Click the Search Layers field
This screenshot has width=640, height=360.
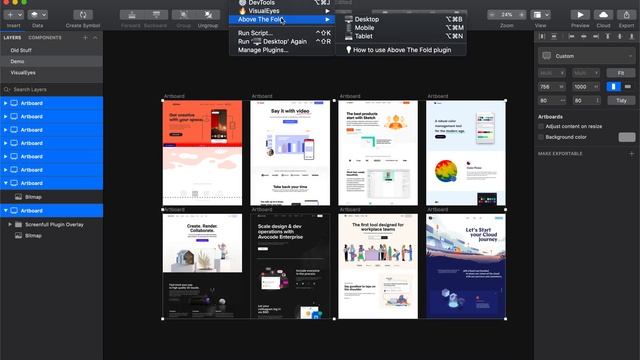pyautogui.click(x=51, y=89)
